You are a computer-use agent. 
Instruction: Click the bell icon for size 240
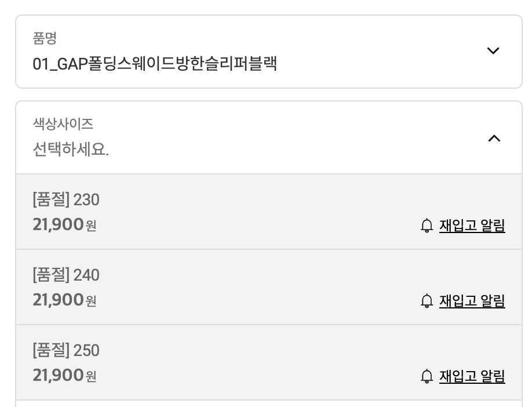tap(427, 301)
